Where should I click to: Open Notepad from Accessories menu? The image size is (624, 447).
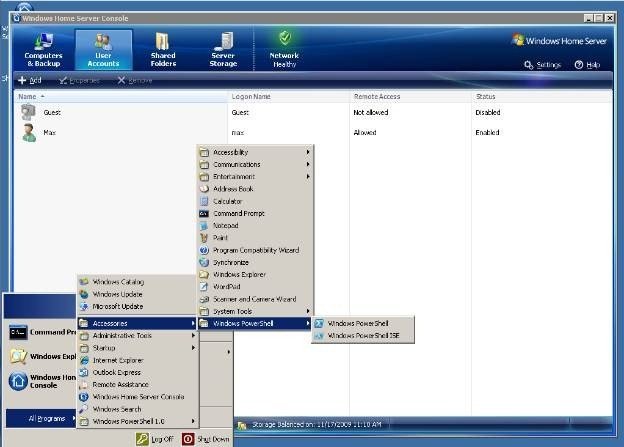point(255,225)
